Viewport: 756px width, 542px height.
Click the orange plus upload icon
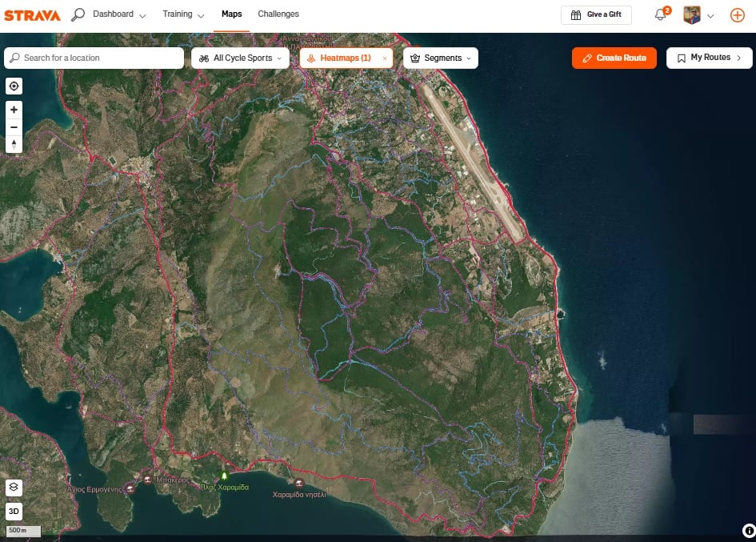(737, 15)
